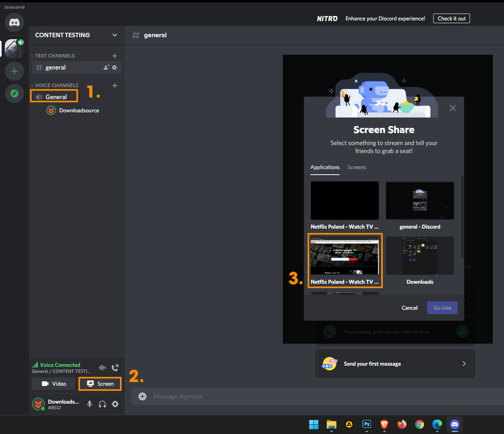Open Windows Start menu
Screen dimensions: 504x434
point(314,424)
